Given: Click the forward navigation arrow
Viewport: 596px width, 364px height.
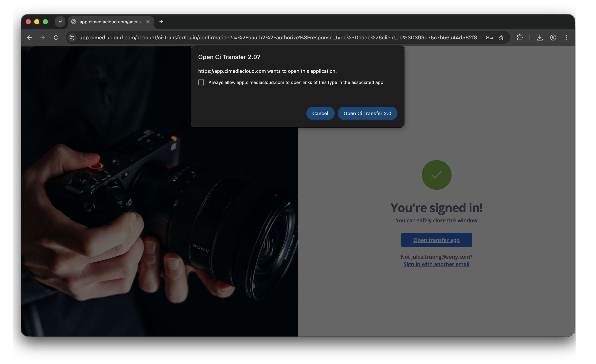Looking at the screenshot, I should tap(43, 38).
